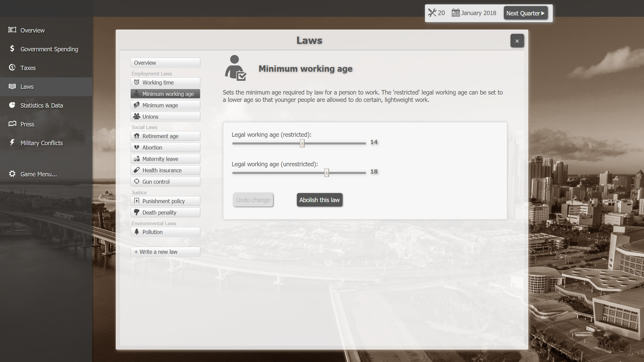Select the Minimum wage coins icon
The image size is (644, 362).
coord(137,105)
